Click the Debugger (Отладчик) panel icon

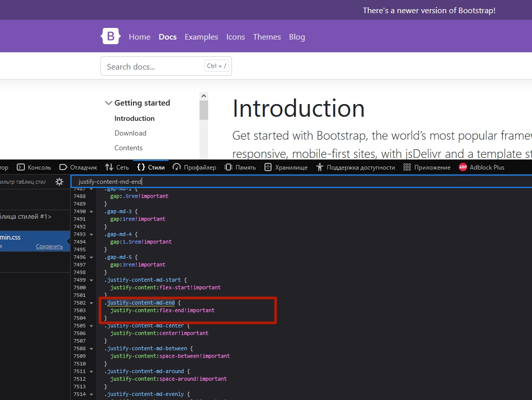point(63,167)
